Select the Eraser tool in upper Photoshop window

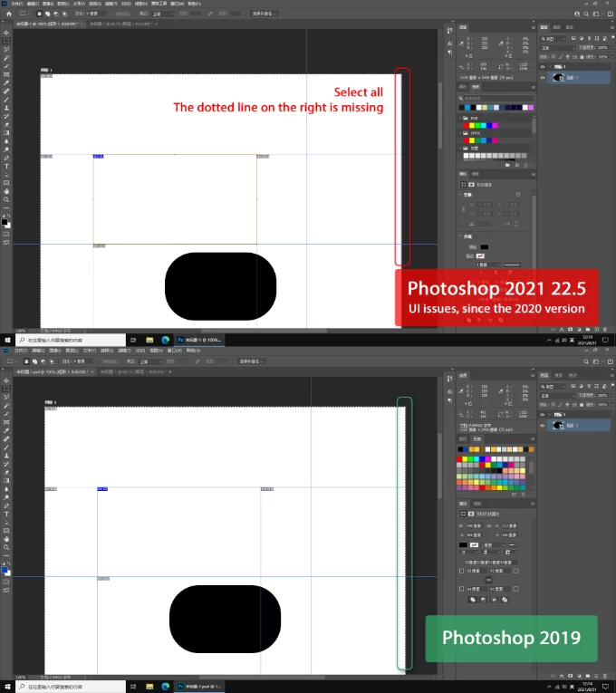[x=6, y=125]
